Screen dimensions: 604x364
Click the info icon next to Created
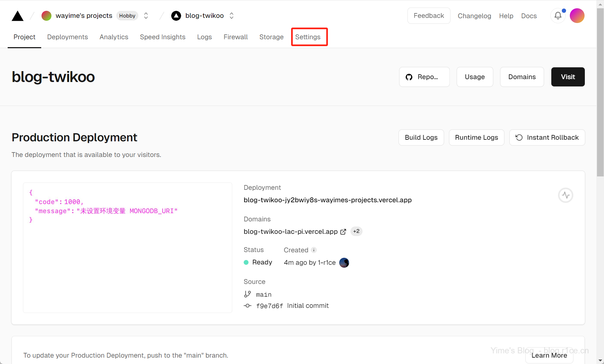314,250
